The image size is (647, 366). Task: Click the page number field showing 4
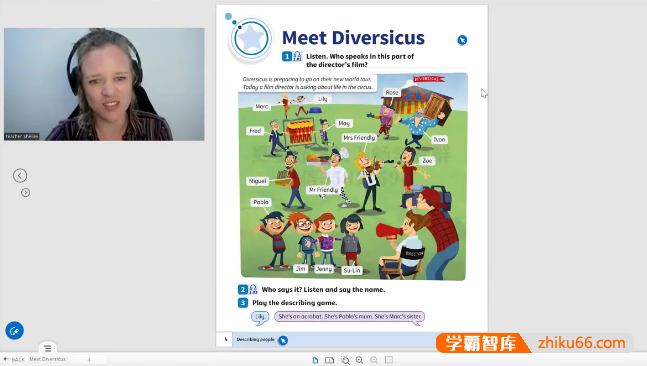click(x=89, y=360)
